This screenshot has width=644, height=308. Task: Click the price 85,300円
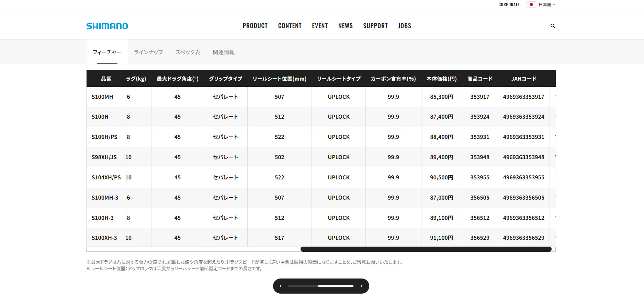click(442, 97)
